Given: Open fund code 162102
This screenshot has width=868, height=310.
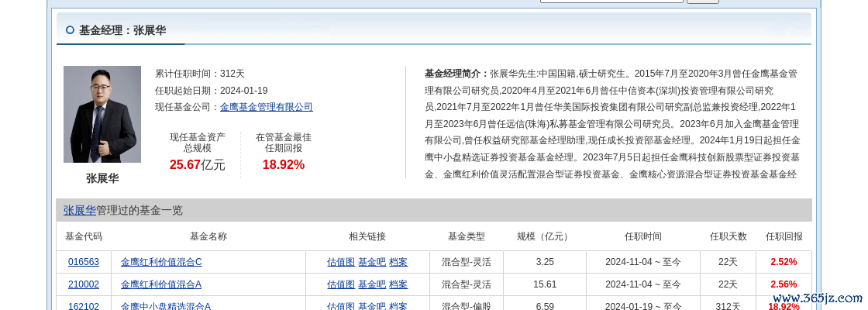Looking at the screenshot, I should coord(84,305).
